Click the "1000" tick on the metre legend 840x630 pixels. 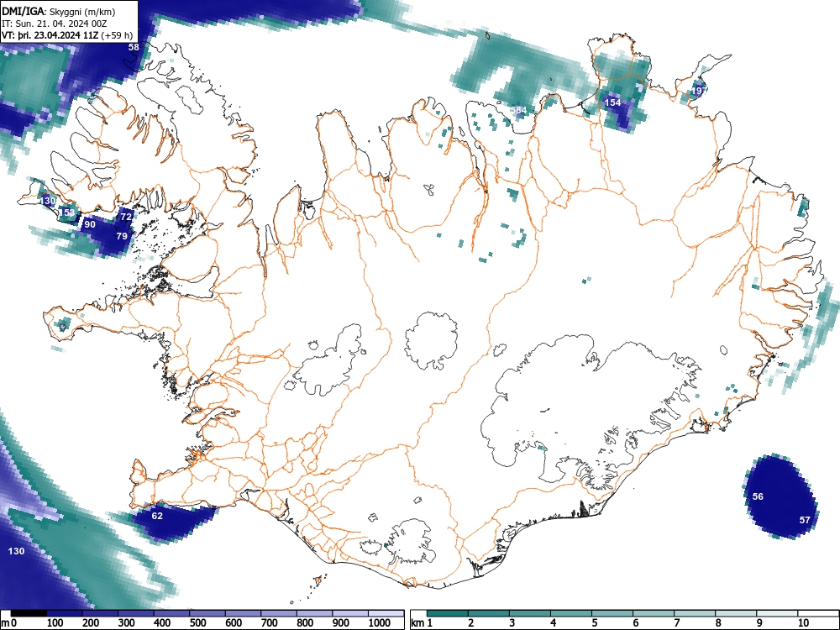(379, 623)
